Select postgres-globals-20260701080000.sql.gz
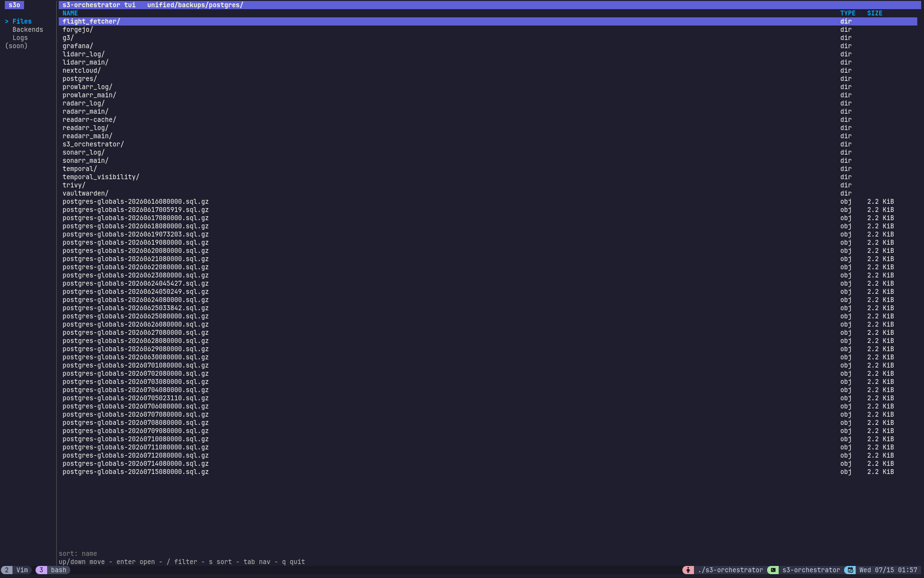The width and height of the screenshot is (924, 578). 488,365
